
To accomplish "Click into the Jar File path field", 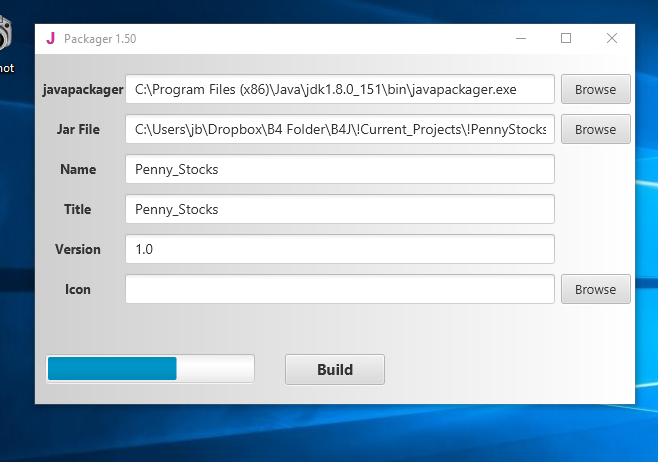I will point(340,129).
